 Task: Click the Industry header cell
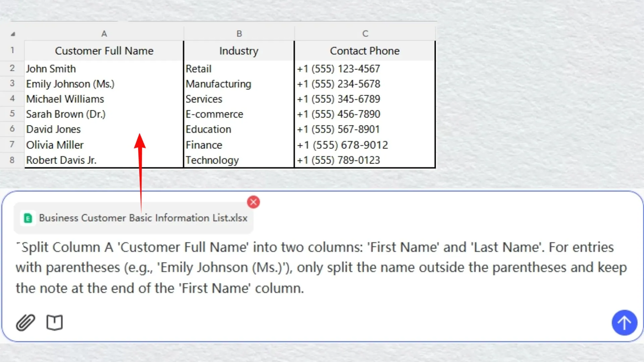[x=239, y=51]
